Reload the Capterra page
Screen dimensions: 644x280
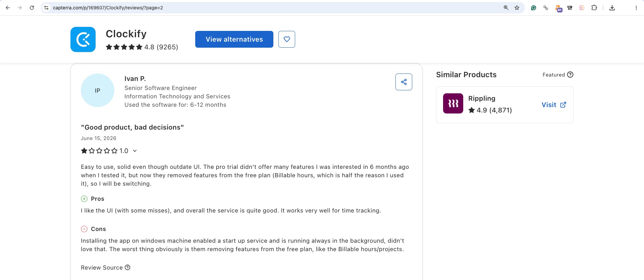click(32, 8)
